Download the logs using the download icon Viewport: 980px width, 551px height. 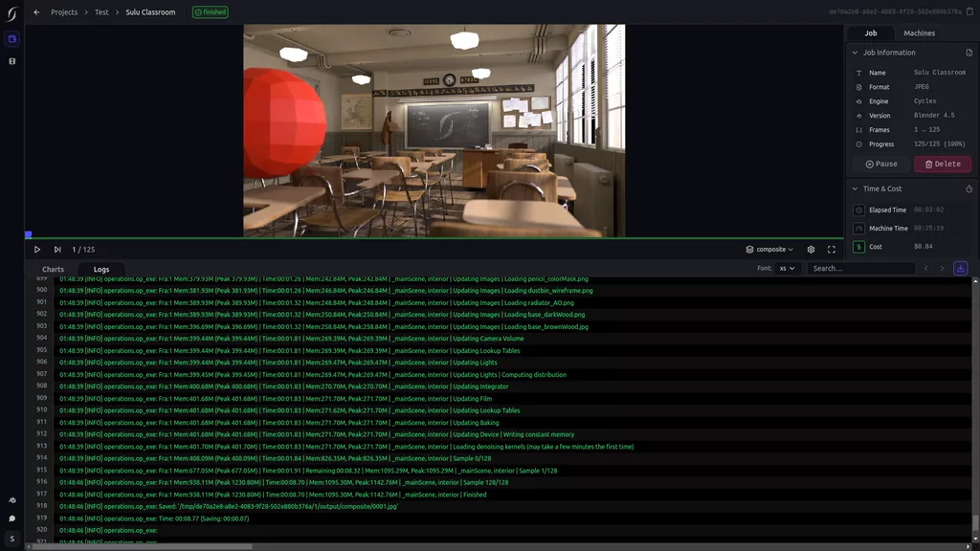pos(961,269)
